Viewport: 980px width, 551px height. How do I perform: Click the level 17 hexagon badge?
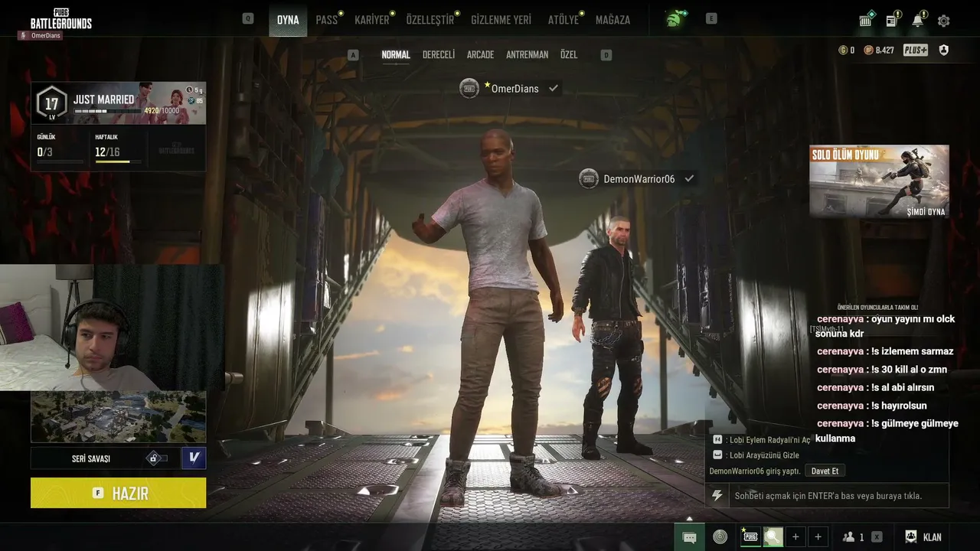[51, 103]
